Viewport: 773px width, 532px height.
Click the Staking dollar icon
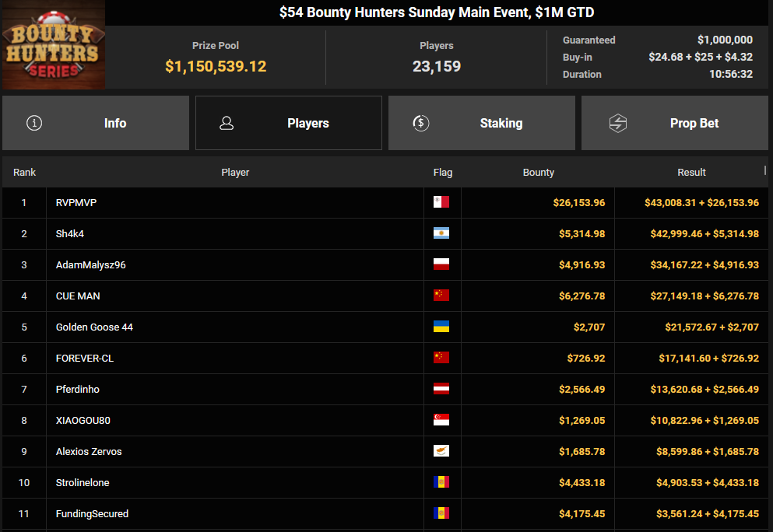click(x=420, y=123)
